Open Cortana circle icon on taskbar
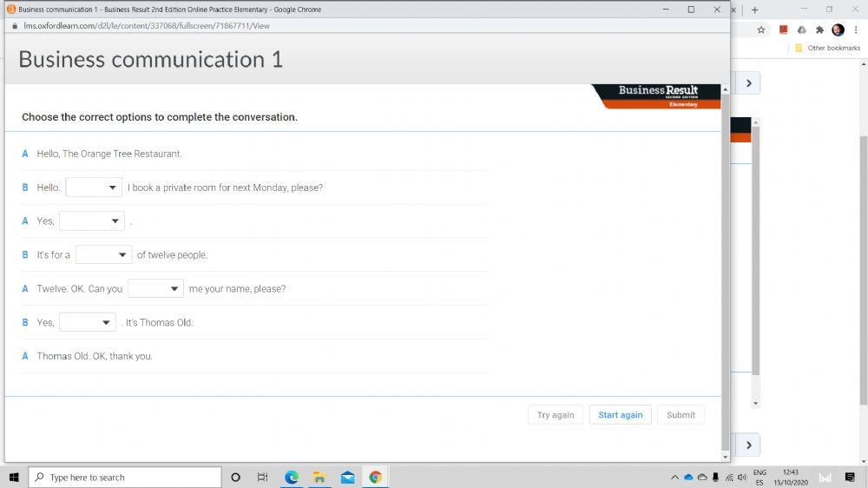The height and width of the screenshot is (488, 868). click(x=235, y=477)
